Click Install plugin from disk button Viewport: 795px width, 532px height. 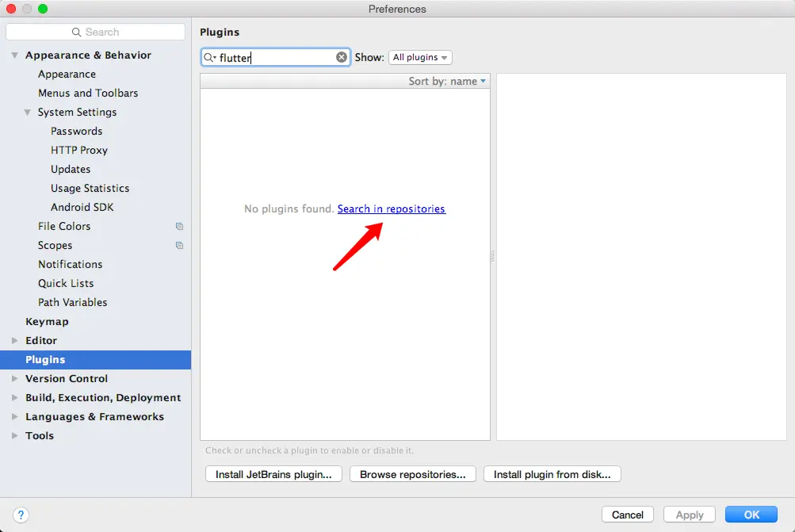[552, 474]
